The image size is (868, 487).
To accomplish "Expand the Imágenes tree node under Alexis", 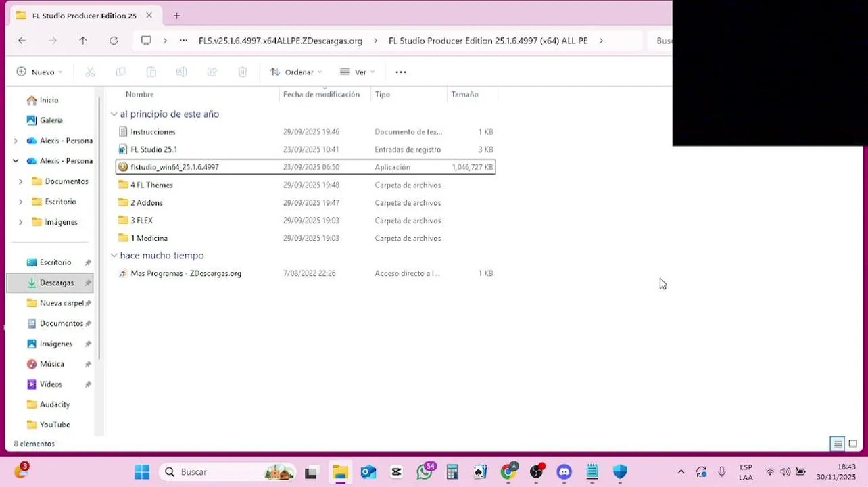I will [20, 222].
